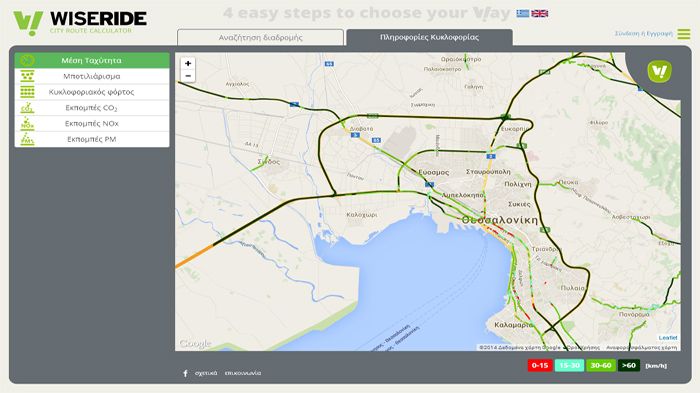
Task: Click the CO2 emissions icon
Action: point(27,108)
